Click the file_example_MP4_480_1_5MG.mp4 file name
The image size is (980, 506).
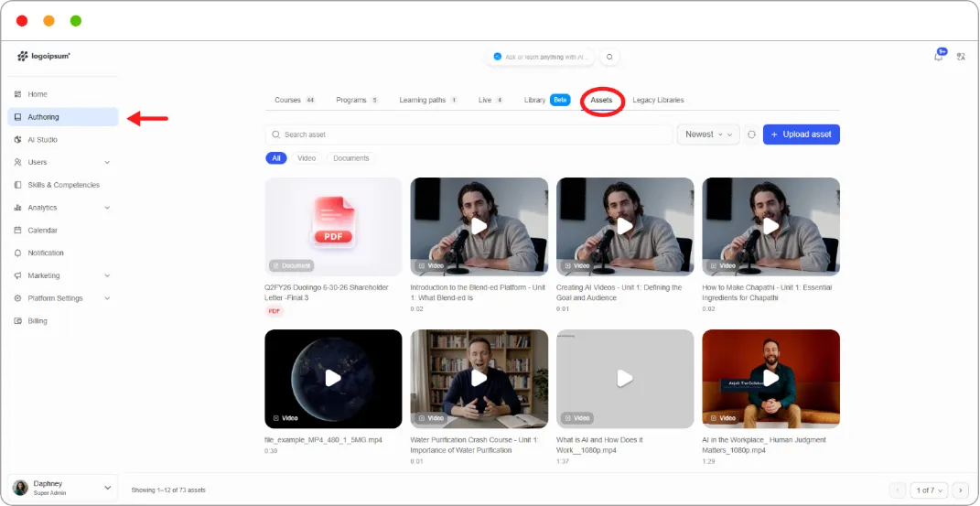pos(323,440)
